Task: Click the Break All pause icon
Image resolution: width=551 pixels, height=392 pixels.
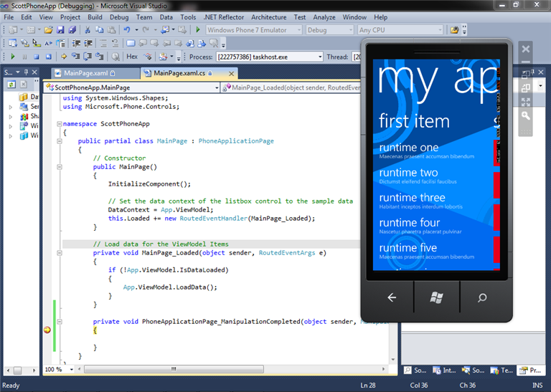Action: [24, 57]
